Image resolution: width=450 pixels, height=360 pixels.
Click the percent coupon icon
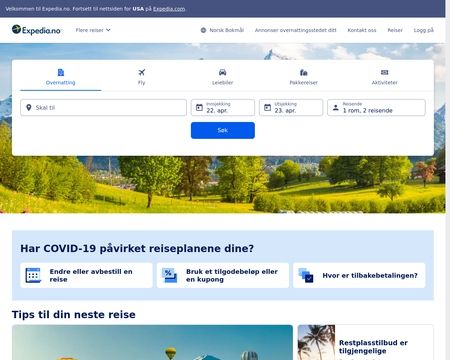(x=170, y=275)
